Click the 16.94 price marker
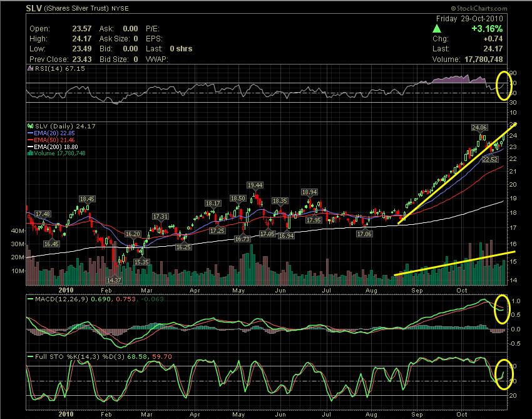Screen dimensions: 532x419 (286, 236)
